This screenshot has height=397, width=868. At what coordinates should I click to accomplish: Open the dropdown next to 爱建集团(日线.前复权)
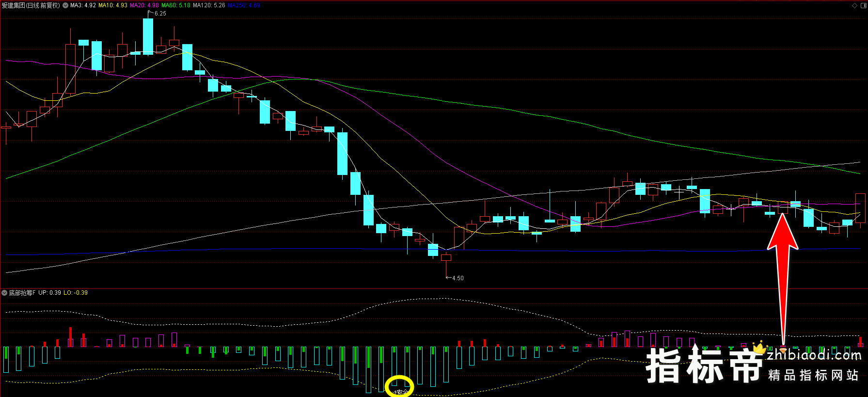[x=65, y=5]
